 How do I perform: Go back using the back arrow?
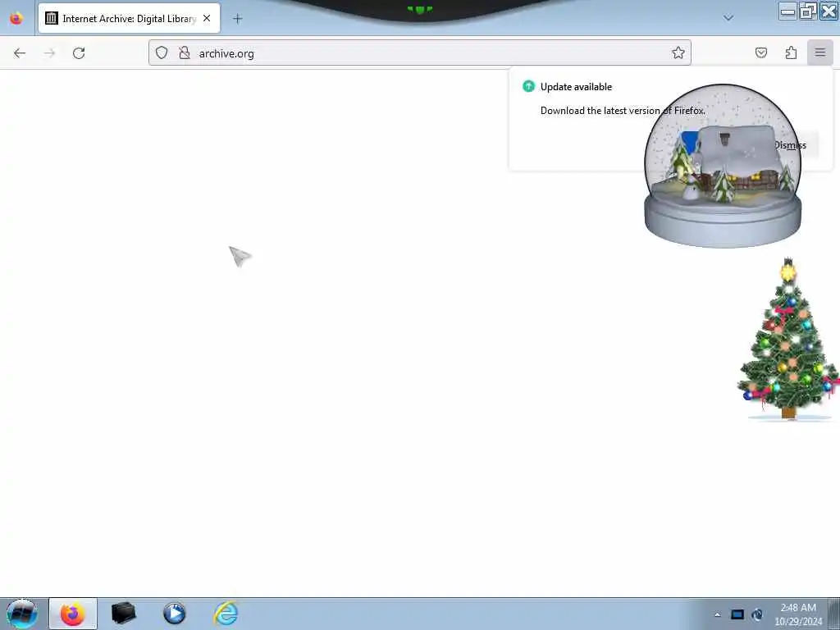[20, 53]
